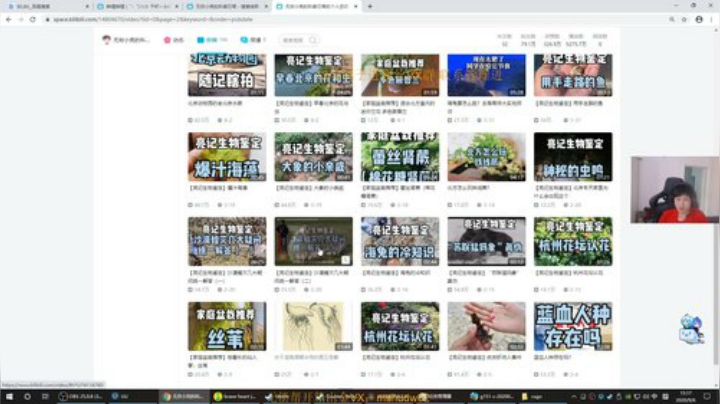Viewport: 720px width, 404px height.
Task: Click the zoom magnifier icon in address bar
Action: pyautogui.click(x=672, y=19)
